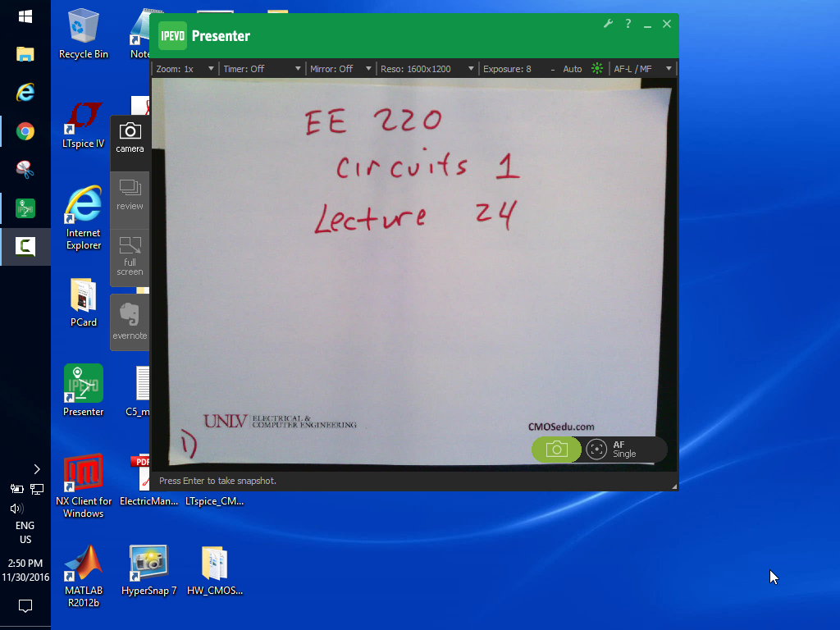Screen dimensions: 840x630
Task: Click the power battery tray icon
Action: 16,489
